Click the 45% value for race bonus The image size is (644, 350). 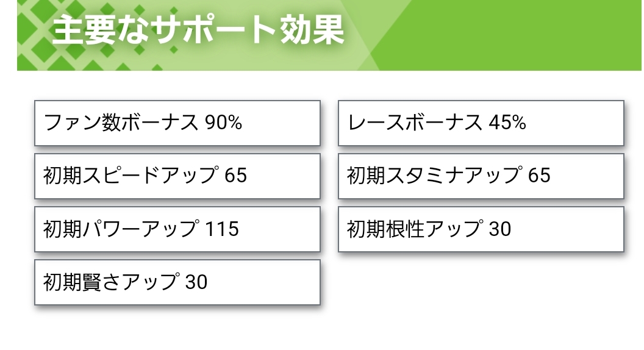(507, 123)
